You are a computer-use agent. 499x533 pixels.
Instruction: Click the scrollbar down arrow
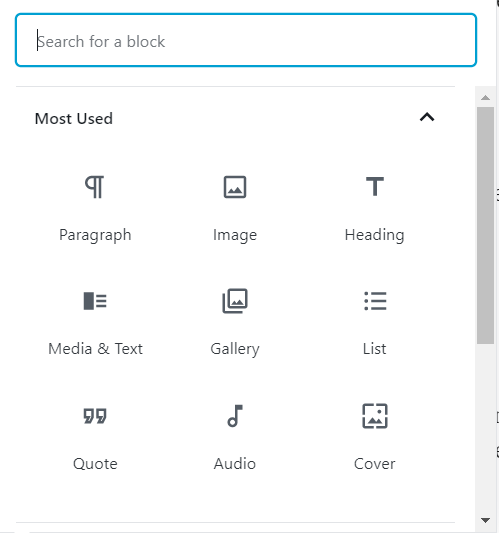pos(485,520)
